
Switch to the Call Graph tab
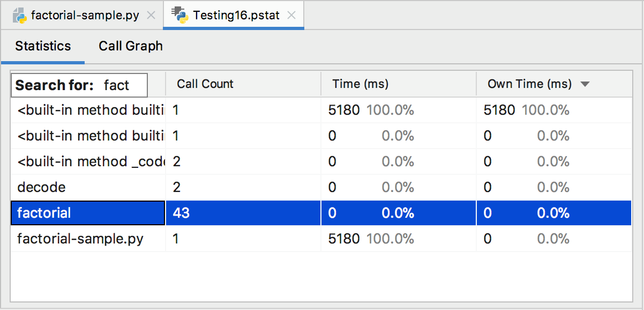coord(131,46)
